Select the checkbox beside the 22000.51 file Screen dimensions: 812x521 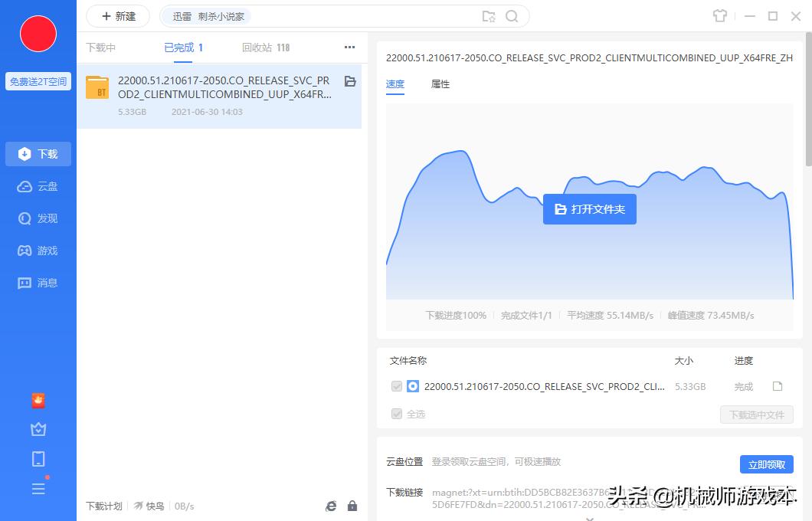[x=397, y=386]
